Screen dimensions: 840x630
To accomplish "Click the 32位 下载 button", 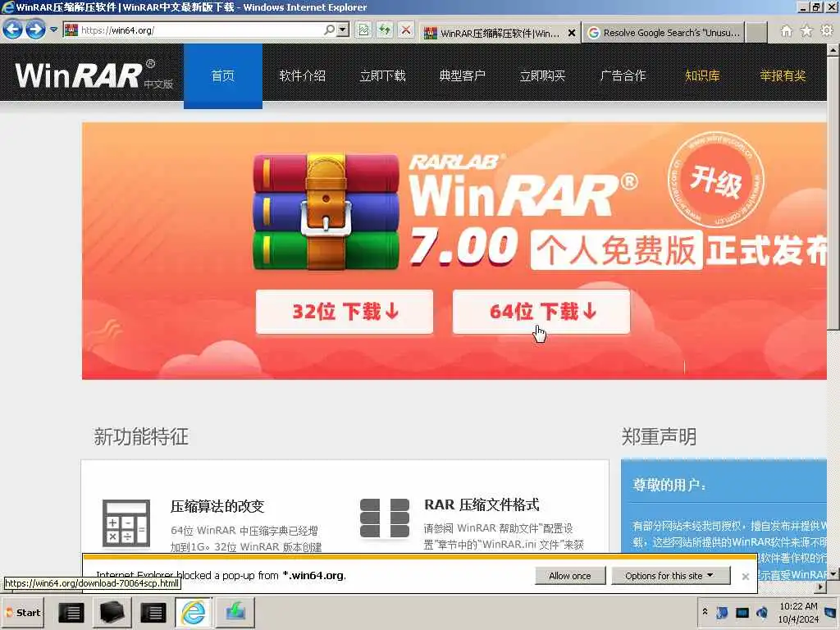I will [345, 312].
